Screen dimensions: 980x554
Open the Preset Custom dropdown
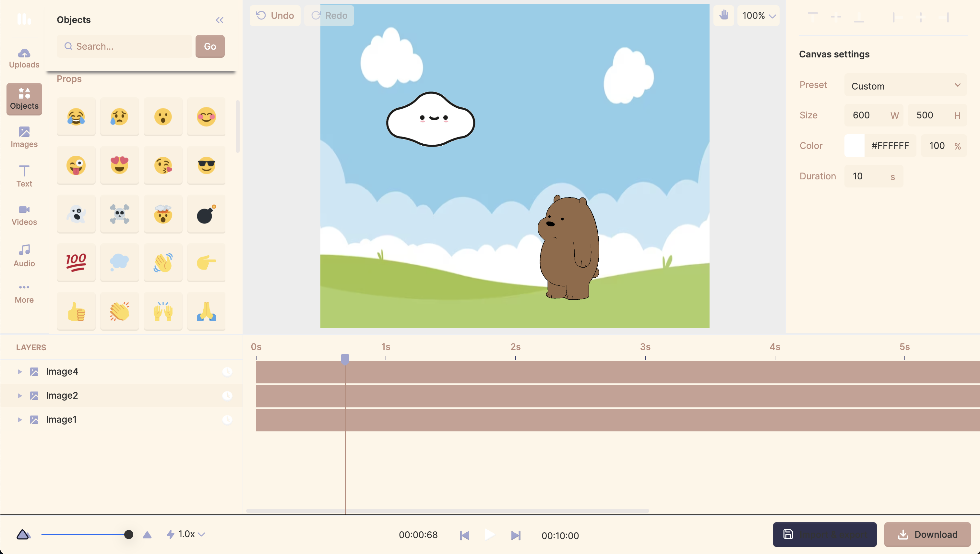point(905,85)
